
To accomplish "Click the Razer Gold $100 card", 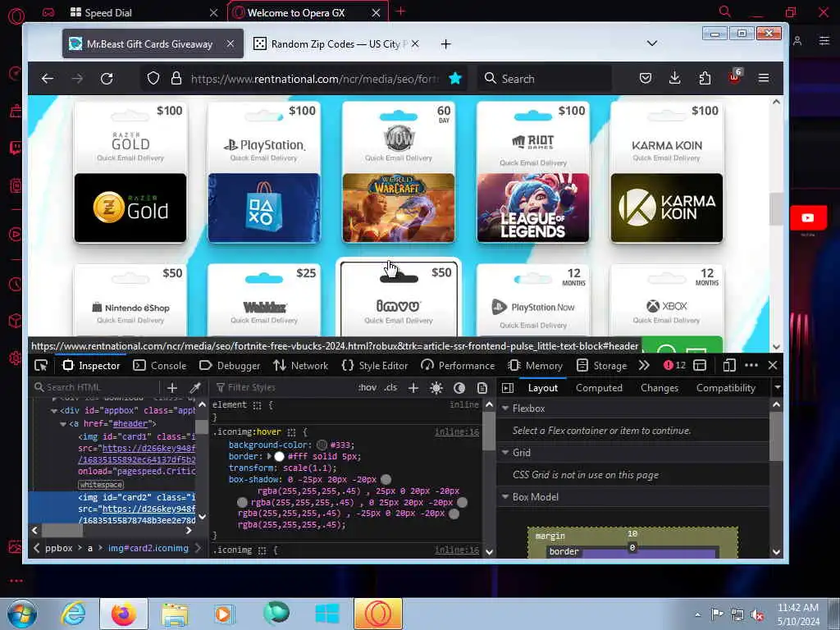I will (x=130, y=172).
